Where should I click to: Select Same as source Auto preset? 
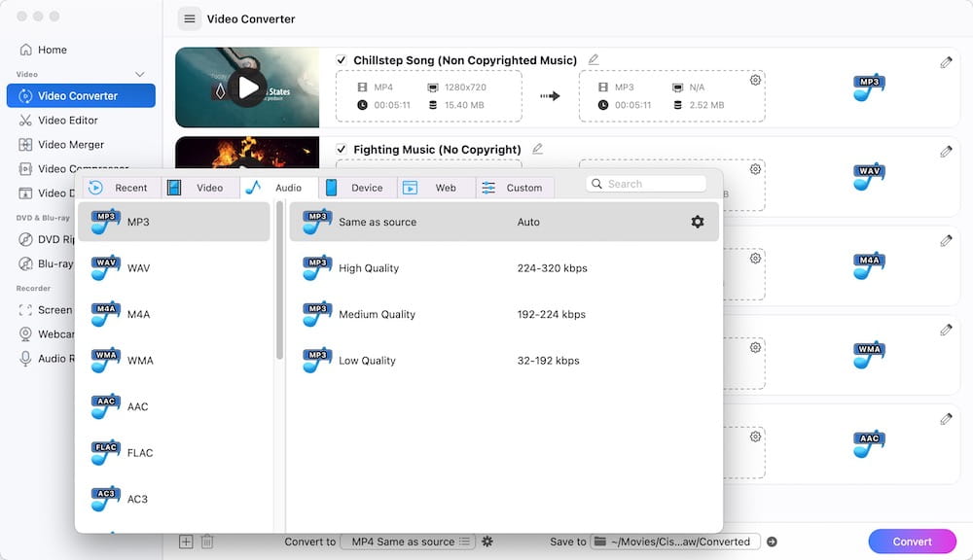tap(504, 222)
